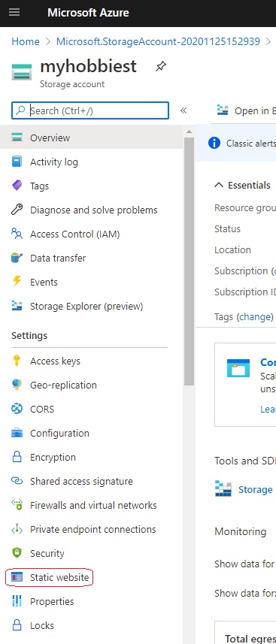Click the container card icon
276x644 pixels.
point(238,368)
